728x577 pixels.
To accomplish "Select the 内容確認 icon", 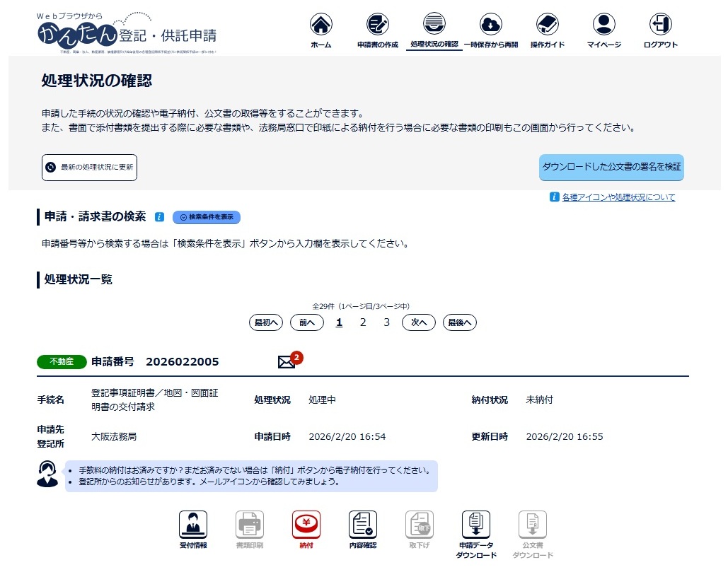I will (362, 526).
